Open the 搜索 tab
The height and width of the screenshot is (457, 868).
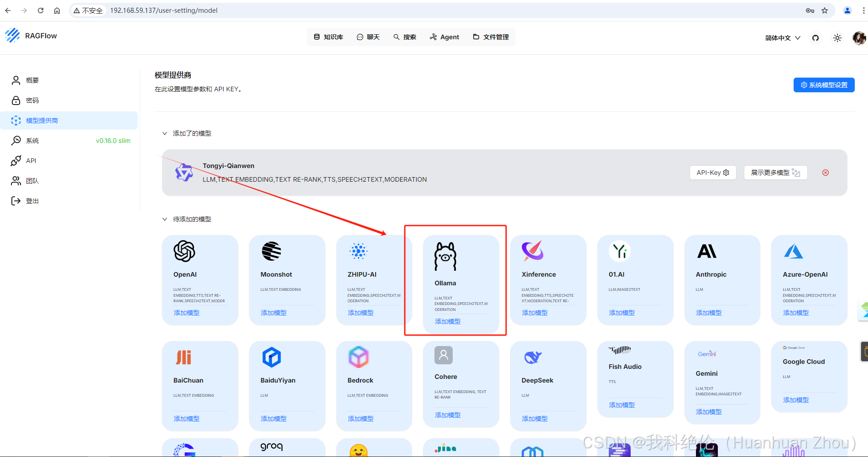click(405, 37)
